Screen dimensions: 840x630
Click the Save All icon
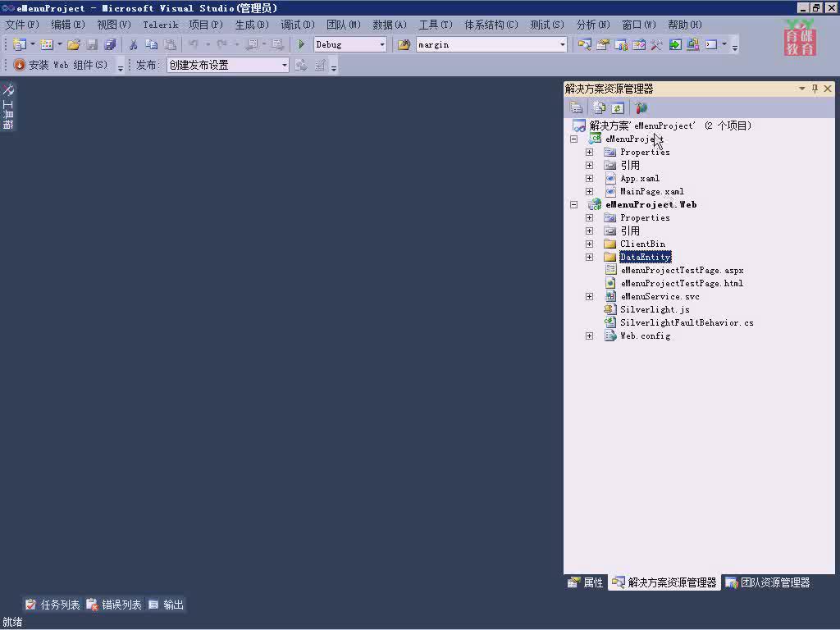click(110, 44)
